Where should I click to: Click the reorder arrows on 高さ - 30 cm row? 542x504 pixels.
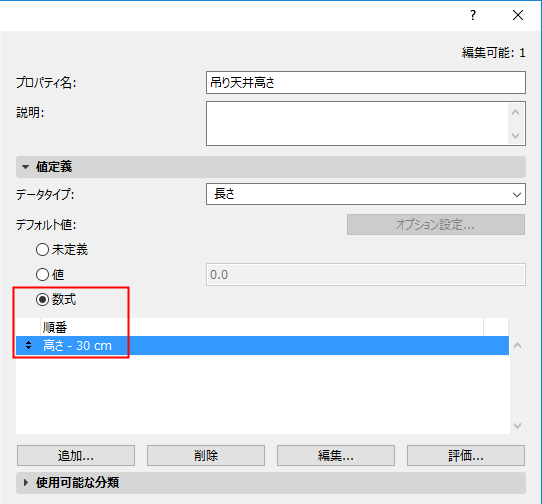pyautogui.click(x=28, y=345)
